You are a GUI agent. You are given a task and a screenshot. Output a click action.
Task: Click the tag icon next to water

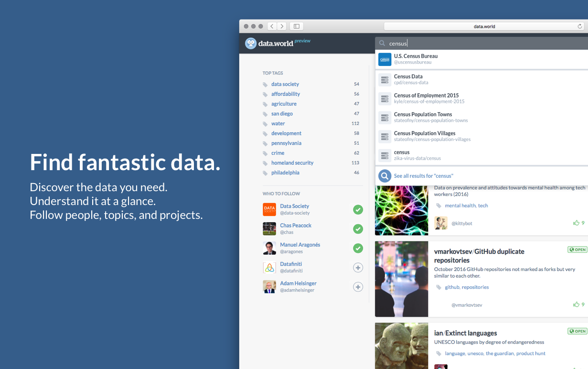pos(265,124)
